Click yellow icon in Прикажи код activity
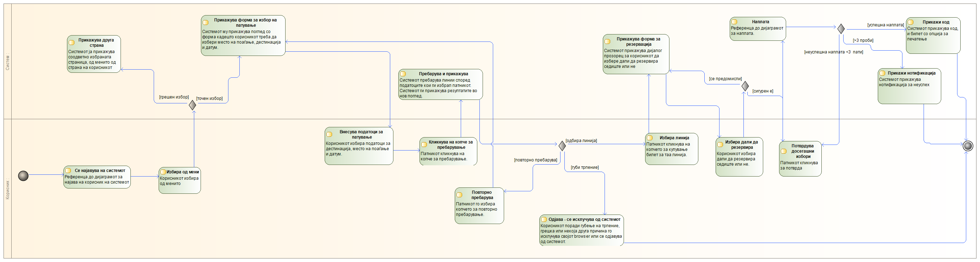Screen dimensions: 980x262 911,23
